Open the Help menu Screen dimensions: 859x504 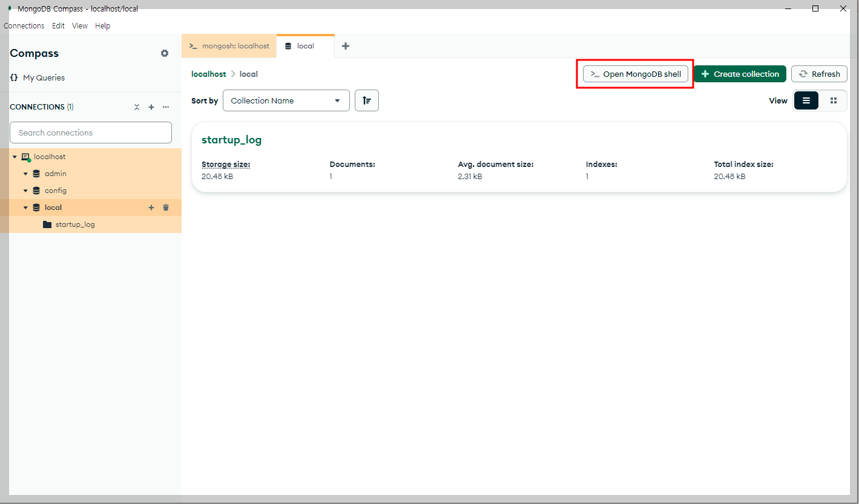tap(103, 26)
